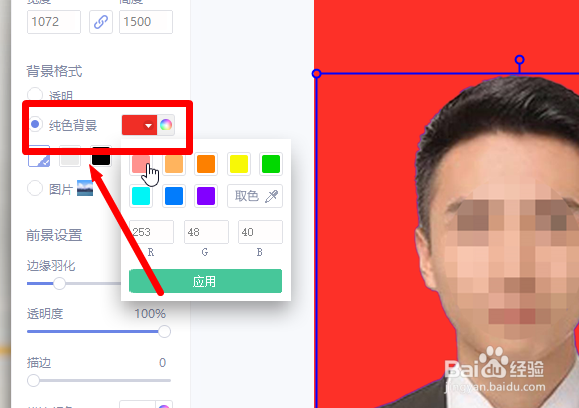Pick the blue color swatch
The image size is (579, 408).
tap(174, 196)
